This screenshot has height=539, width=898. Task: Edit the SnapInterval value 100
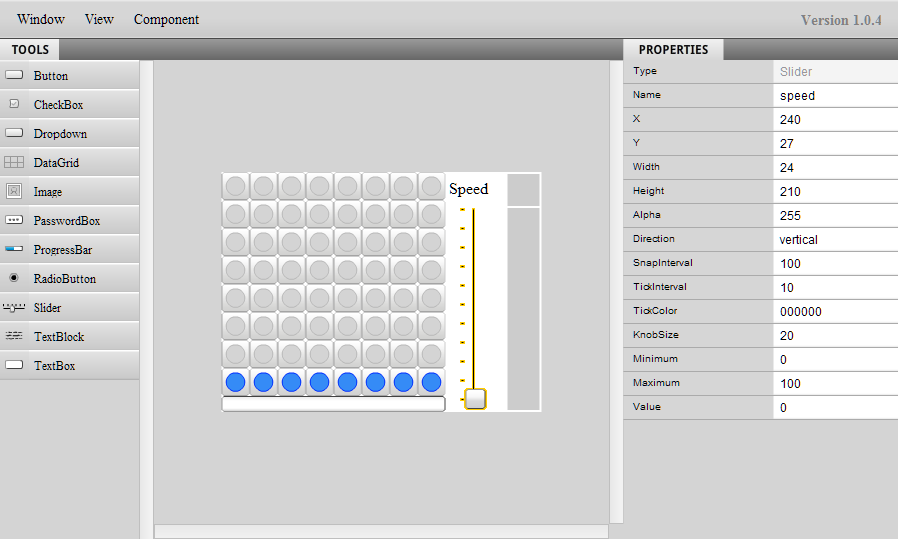click(x=836, y=264)
